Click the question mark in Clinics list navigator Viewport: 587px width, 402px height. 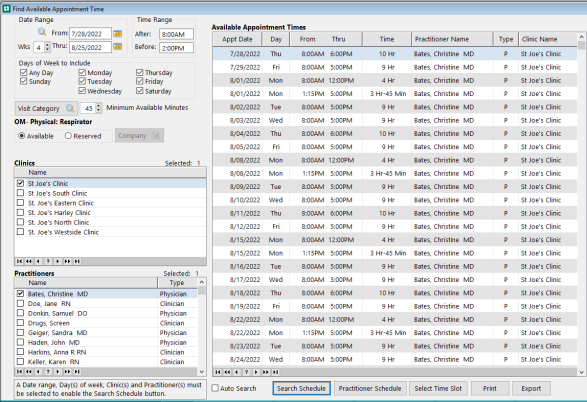[x=48, y=261]
